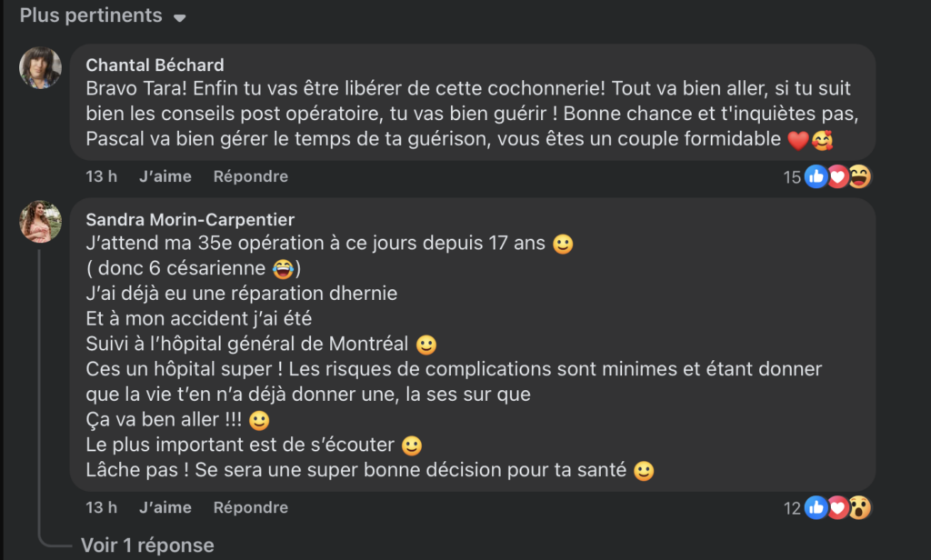Click J'aime under Chantal's comment
Image resolution: width=931 pixels, height=560 pixels.
(165, 175)
